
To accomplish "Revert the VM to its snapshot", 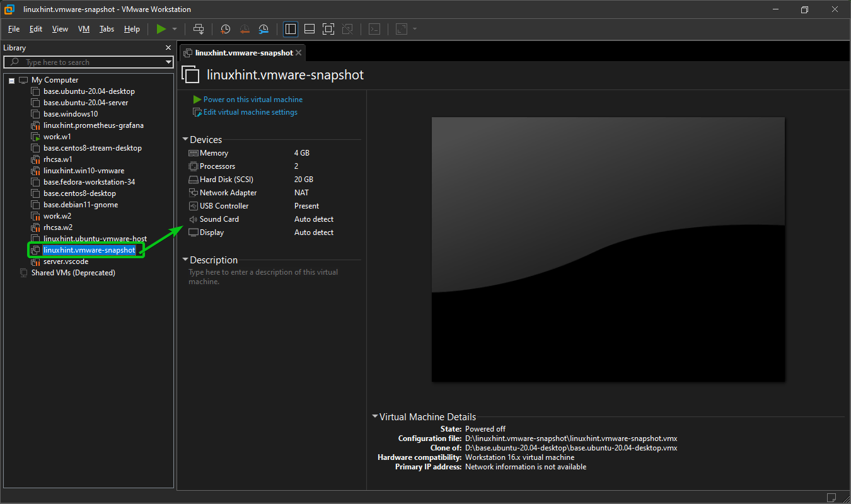I will pyautogui.click(x=245, y=29).
